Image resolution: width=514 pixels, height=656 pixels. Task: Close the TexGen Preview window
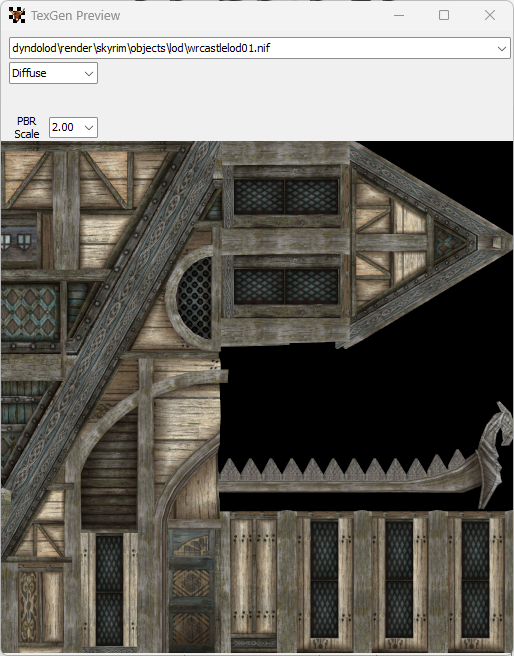coord(490,15)
